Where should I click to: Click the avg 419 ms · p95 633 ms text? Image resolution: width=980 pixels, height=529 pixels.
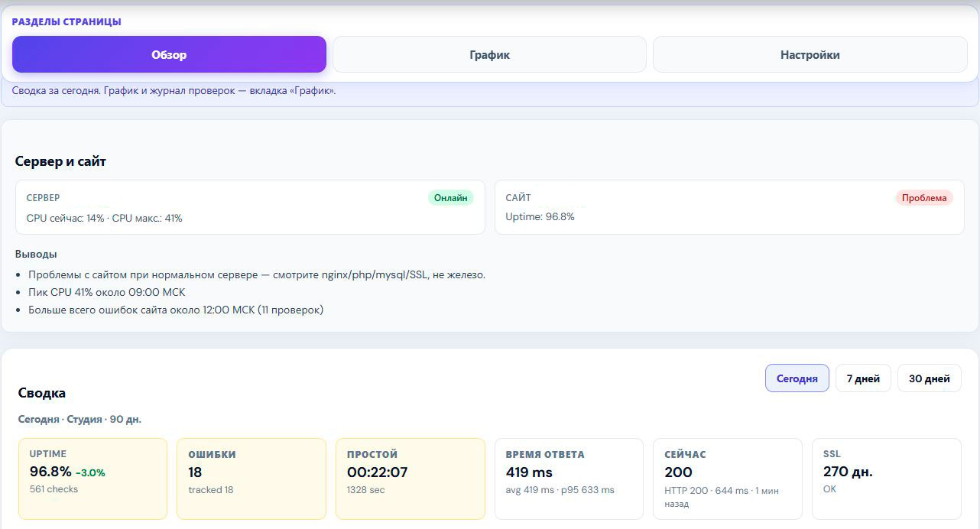(560, 490)
